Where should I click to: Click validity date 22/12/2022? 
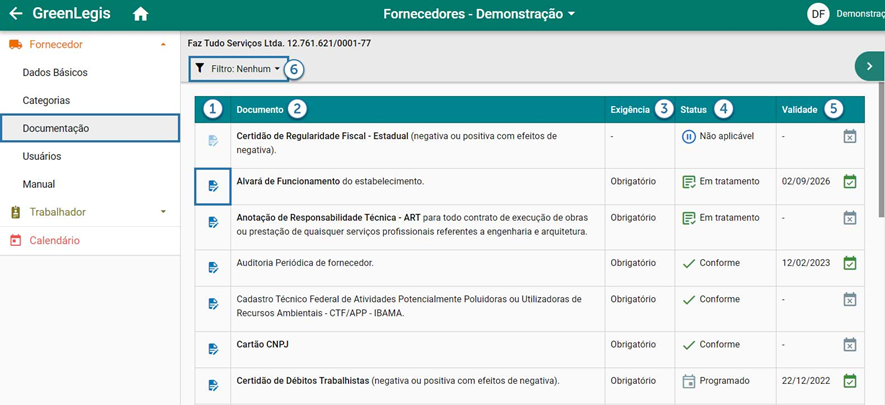coord(806,381)
